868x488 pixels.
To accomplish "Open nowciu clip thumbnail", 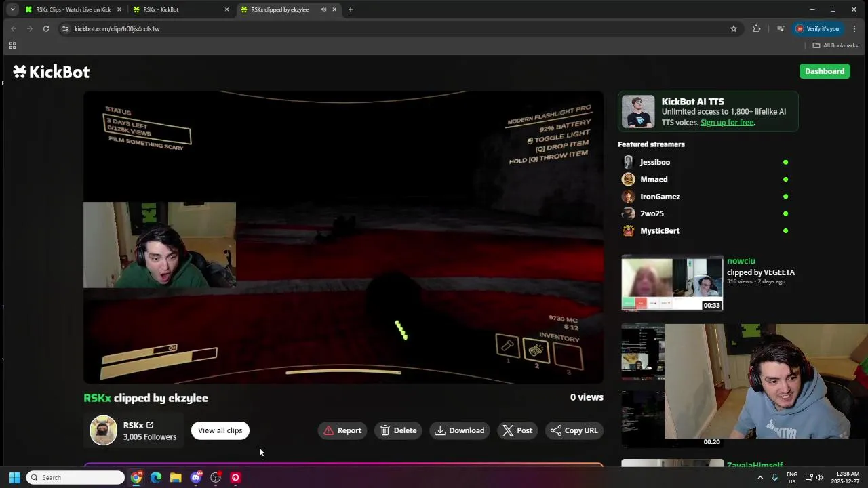I will pos(672,283).
